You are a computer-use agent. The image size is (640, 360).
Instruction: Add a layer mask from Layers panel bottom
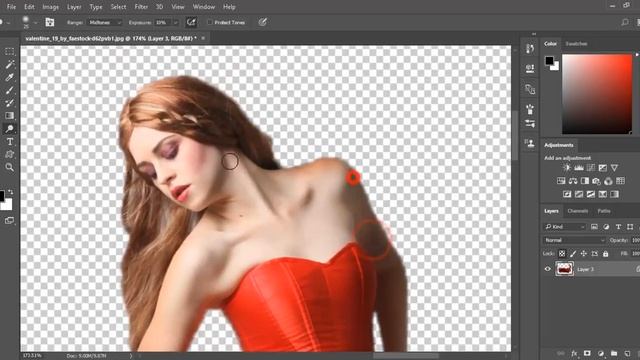pyautogui.click(x=587, y=353)
